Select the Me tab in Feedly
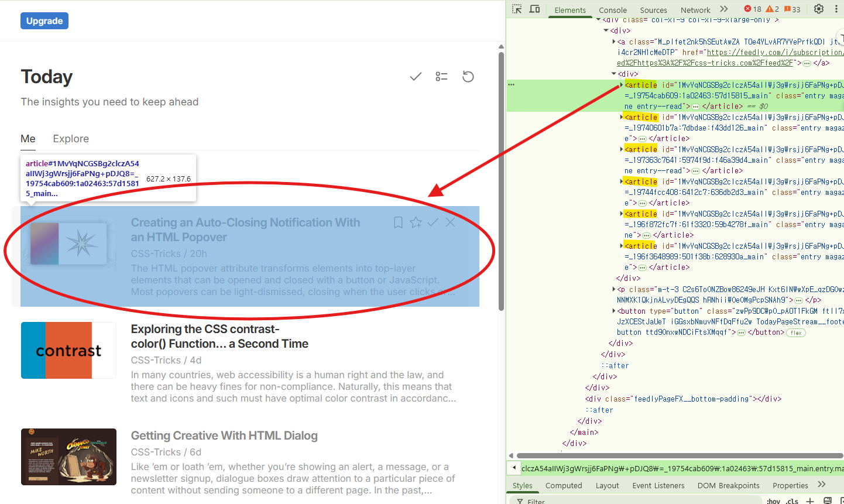844x504 pixels. [x=28, y=139]
